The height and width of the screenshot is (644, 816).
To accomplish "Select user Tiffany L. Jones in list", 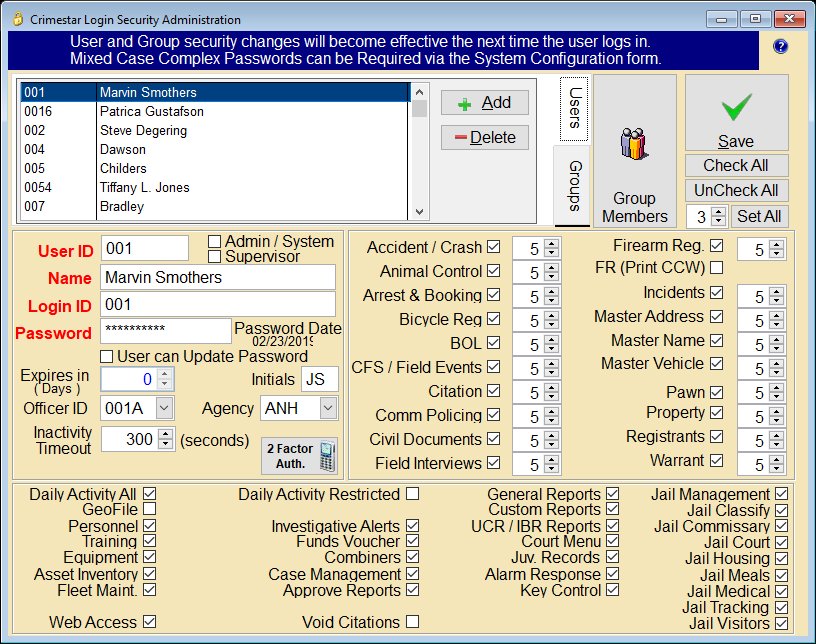I will (215, 187).
